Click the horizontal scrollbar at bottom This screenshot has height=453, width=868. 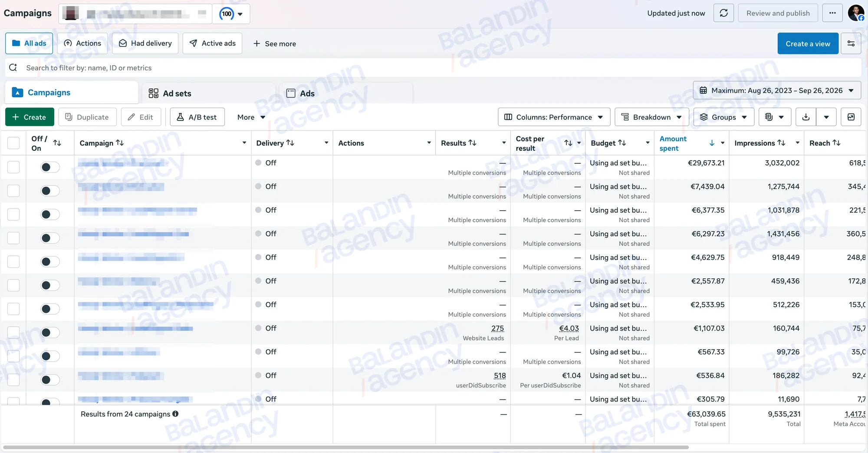(346, 447)
